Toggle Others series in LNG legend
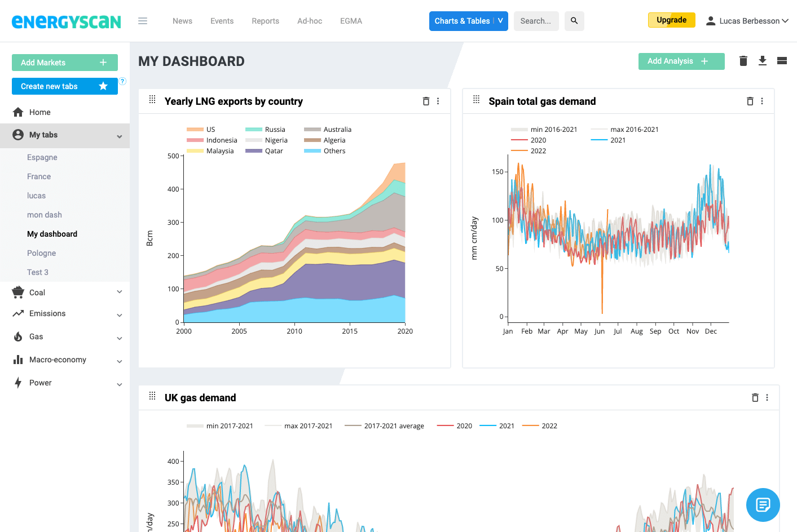 [325, 151]
